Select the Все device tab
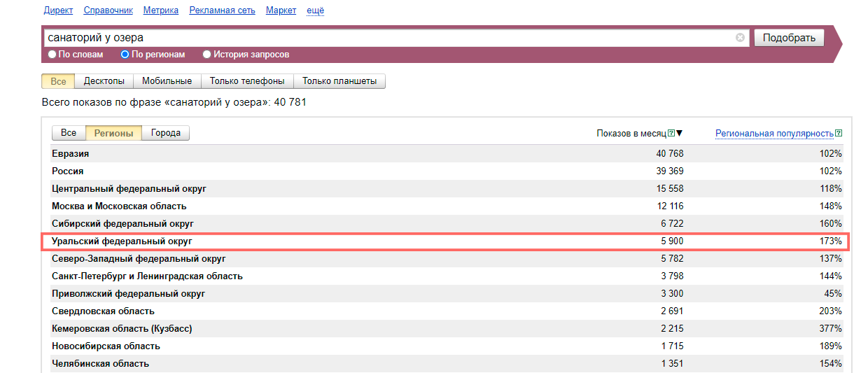The height and width of the screenshot is (373, 868). [58, 81]
